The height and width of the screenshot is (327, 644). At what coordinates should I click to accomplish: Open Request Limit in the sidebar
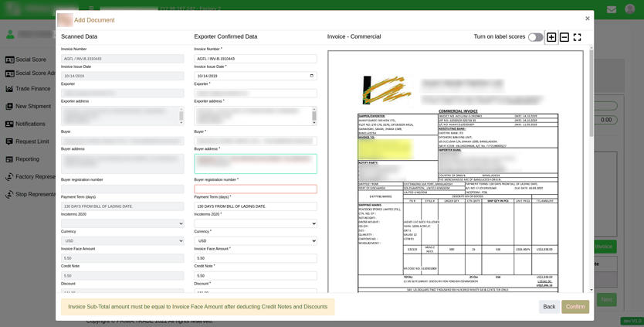32,141
